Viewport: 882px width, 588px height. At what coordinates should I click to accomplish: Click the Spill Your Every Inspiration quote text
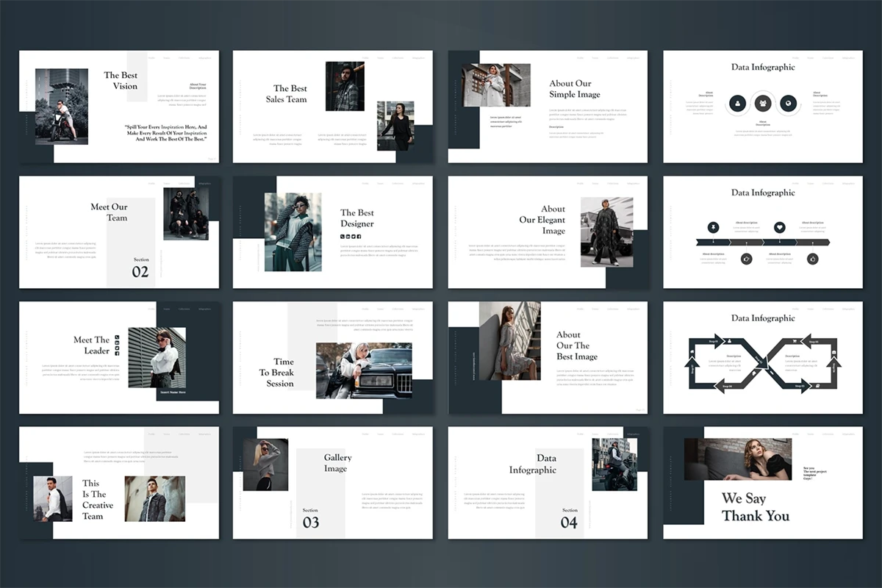(x=165, y=132)
